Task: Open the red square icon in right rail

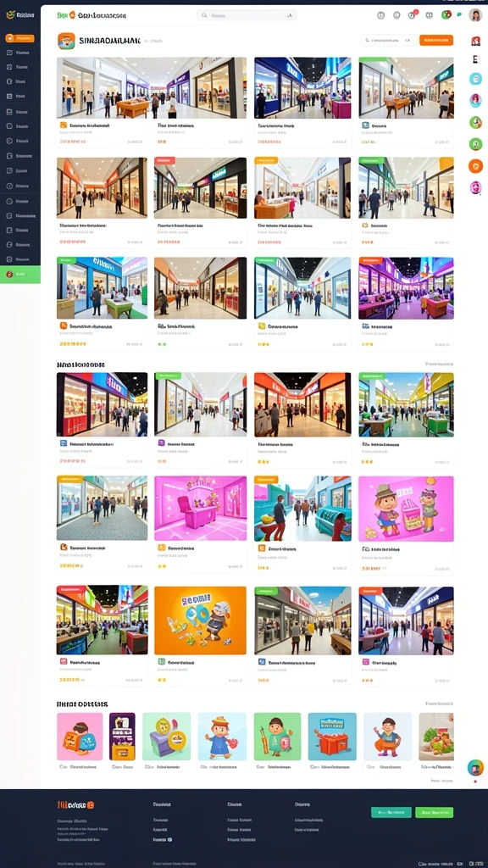Action: 475,41
